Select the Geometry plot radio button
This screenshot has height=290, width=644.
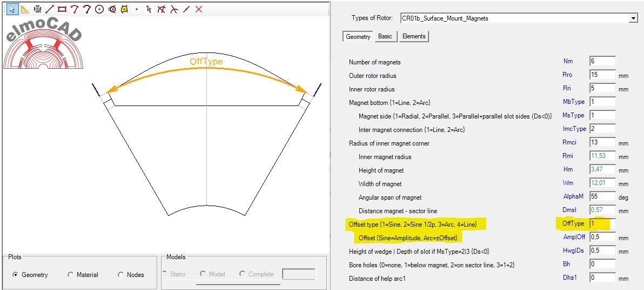tap(15, 275)
